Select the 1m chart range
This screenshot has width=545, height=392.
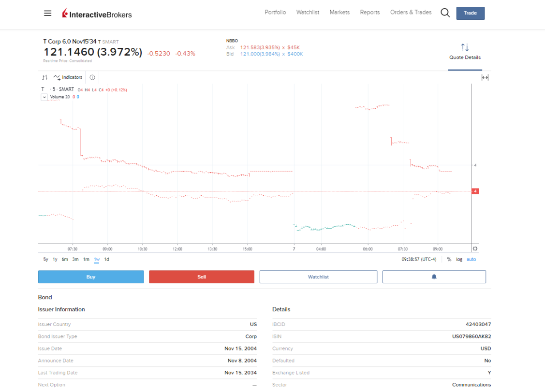coord(86,260)
